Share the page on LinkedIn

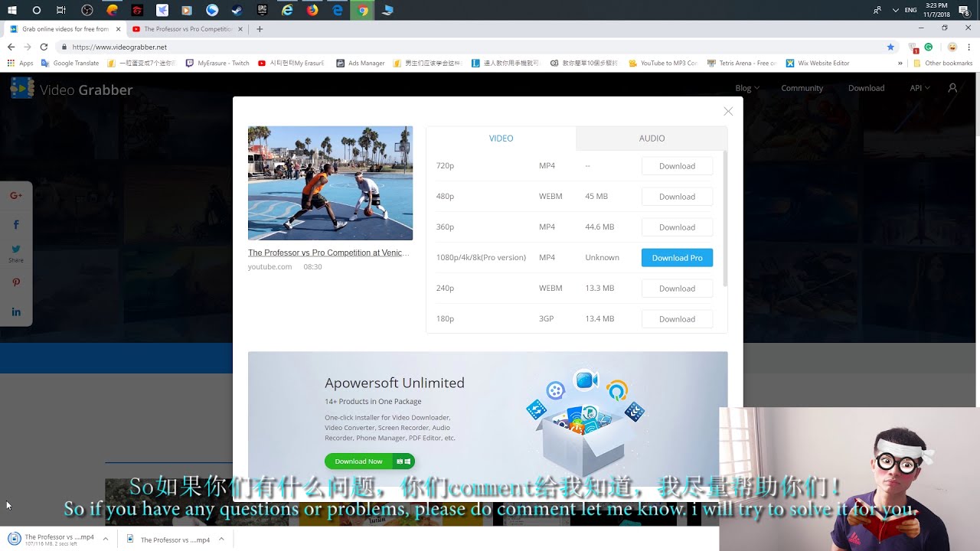[x=16, y=311]
